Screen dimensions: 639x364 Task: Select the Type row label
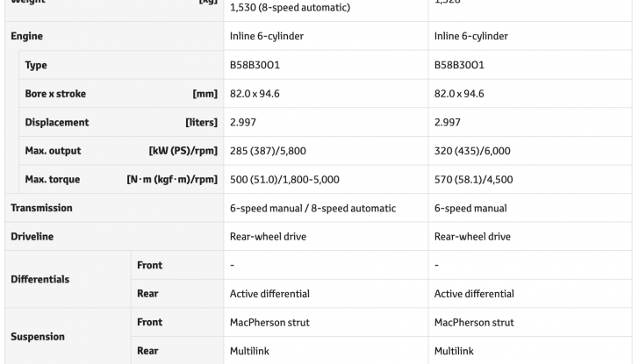coord(36,66)
